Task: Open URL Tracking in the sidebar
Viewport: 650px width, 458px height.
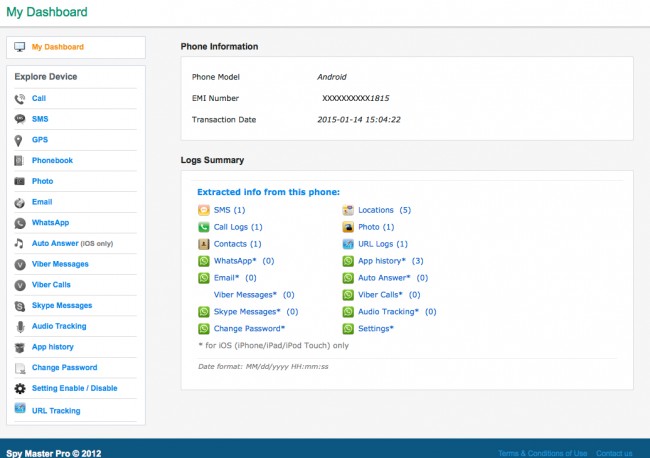Action: (x=56, y=411)
